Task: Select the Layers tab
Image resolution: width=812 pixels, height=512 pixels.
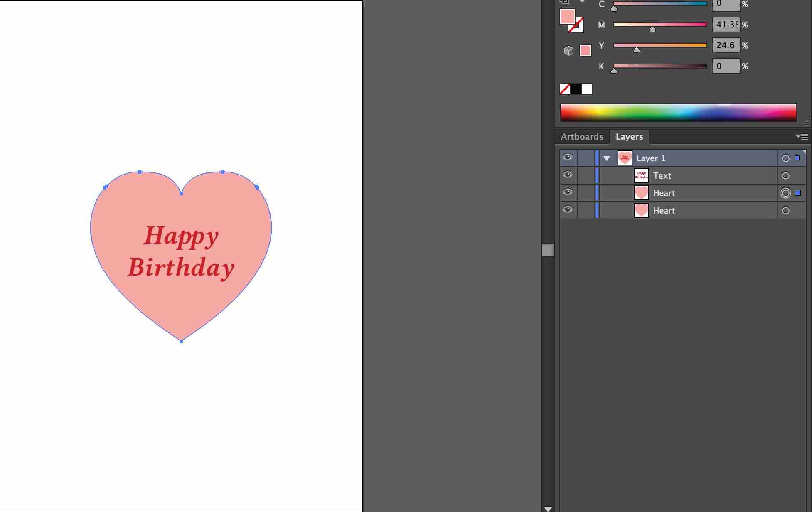Action: click(x=629, y=137)
